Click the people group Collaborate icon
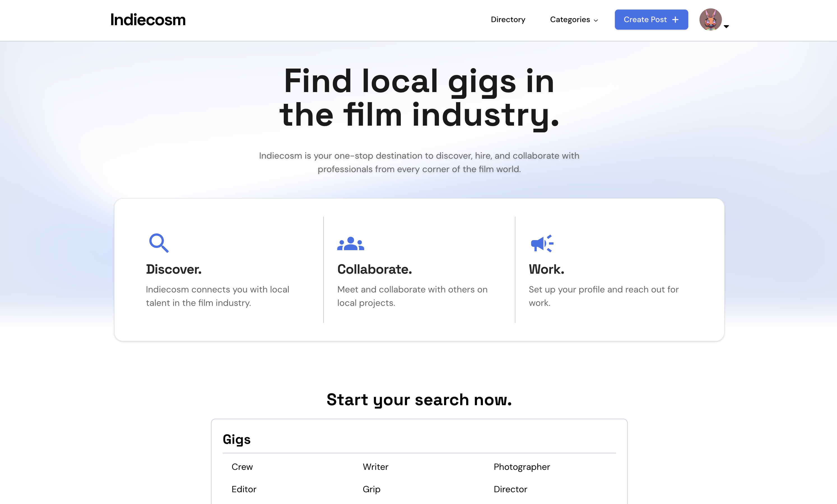 point(350,243)
